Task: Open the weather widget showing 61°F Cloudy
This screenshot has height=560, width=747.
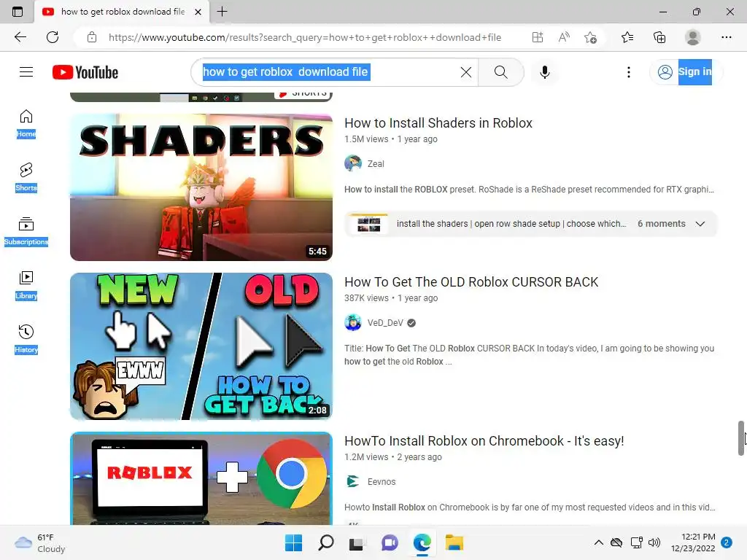Action: (40, 542)
